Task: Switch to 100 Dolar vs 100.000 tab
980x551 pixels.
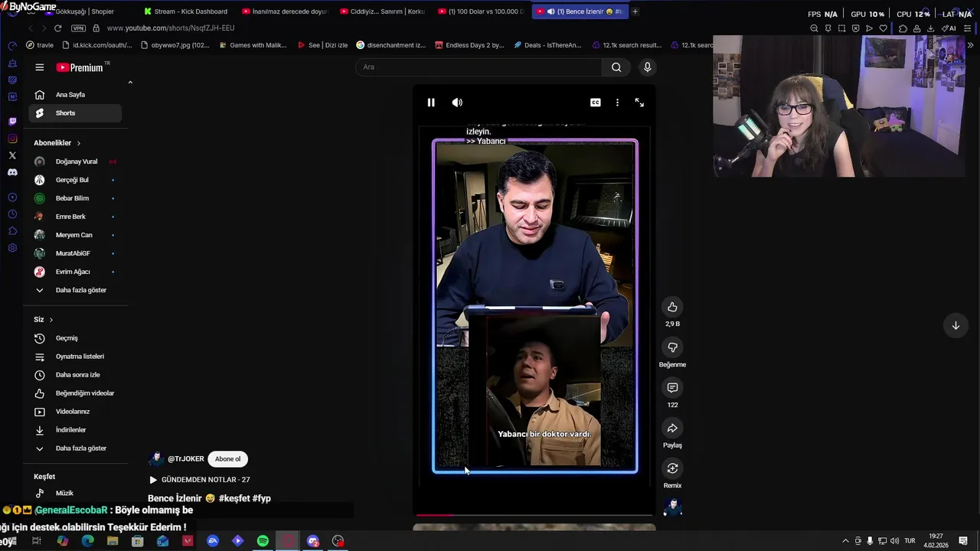Action: 481,11
